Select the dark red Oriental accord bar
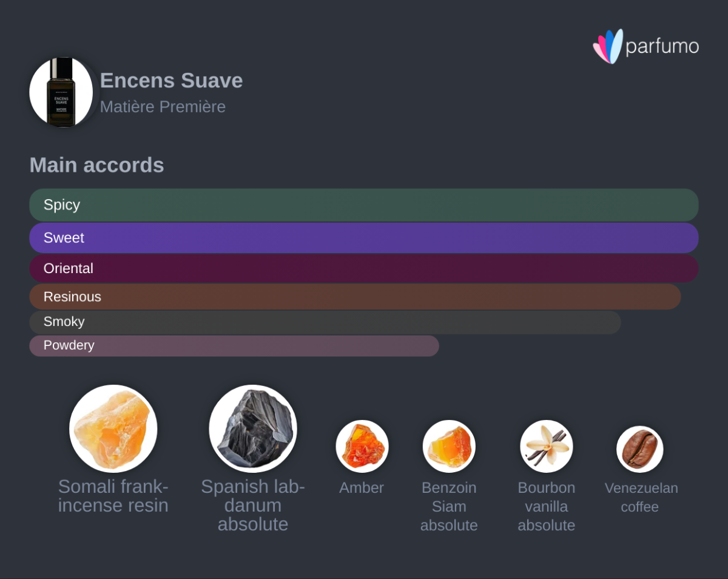Image resolution: width=728 pixels, height=579 pixels. pyautogui.click(x=364, y=268)
